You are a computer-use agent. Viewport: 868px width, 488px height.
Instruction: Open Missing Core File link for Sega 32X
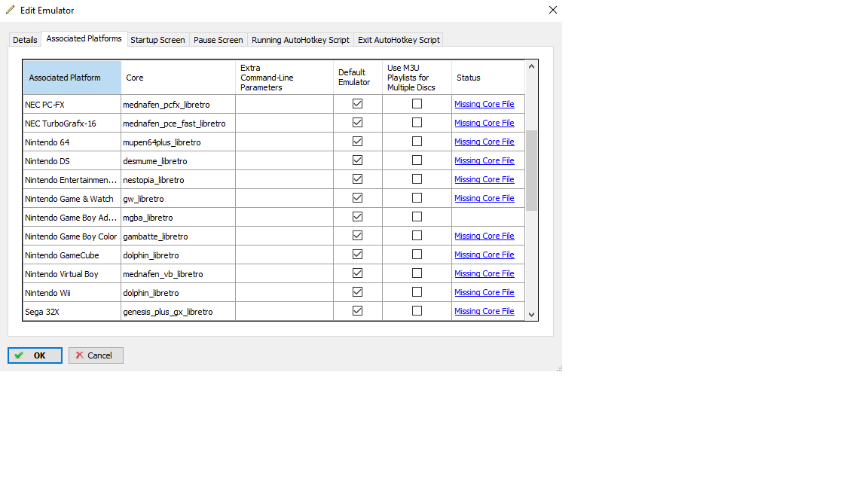point(484,311)
